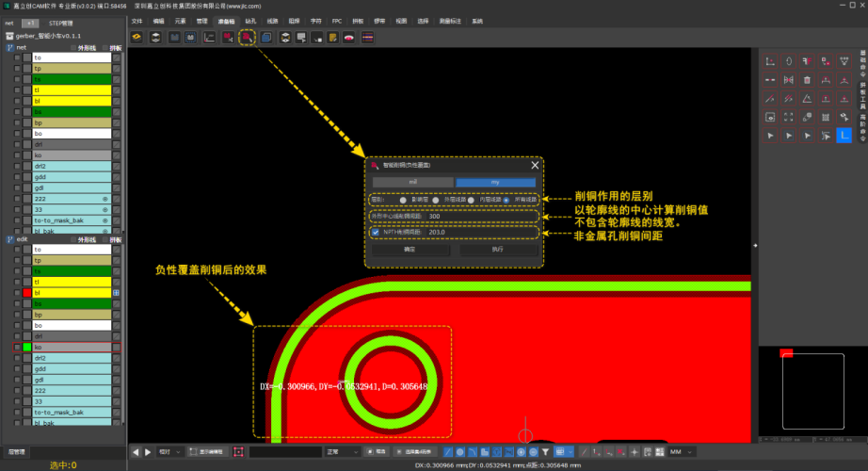The height and width of the screenshot is (471, 868).
Task: Select the 当前层 radio button
Action: pos(403,200)
